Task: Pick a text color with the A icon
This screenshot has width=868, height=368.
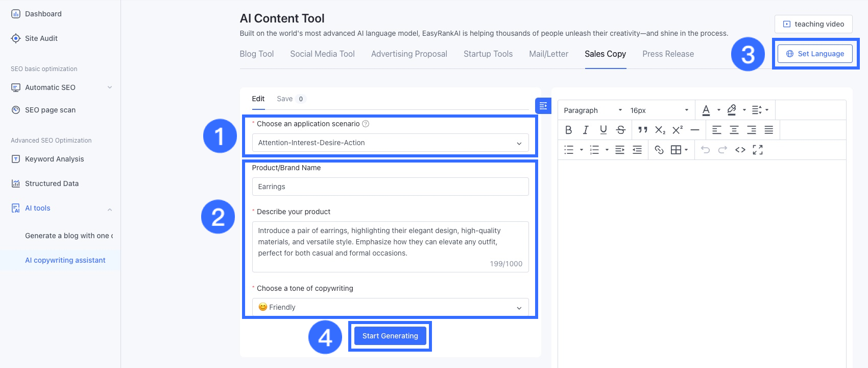Action: (706, 110)
